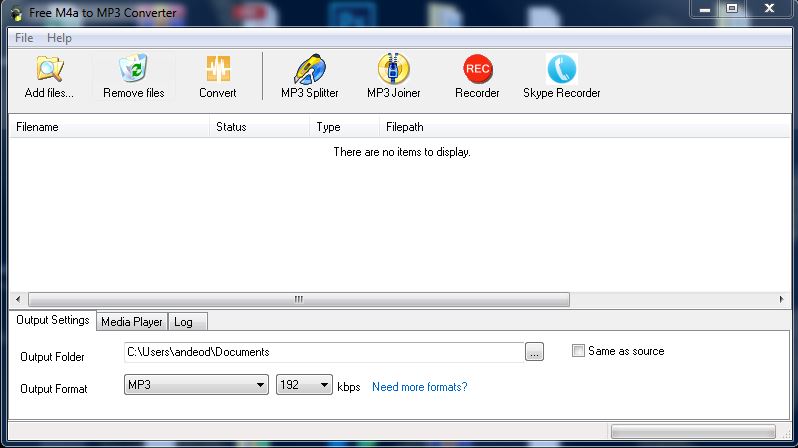Sort by the Filepath column header
Viewport: 798px width, 448px height.
[585, 127]
